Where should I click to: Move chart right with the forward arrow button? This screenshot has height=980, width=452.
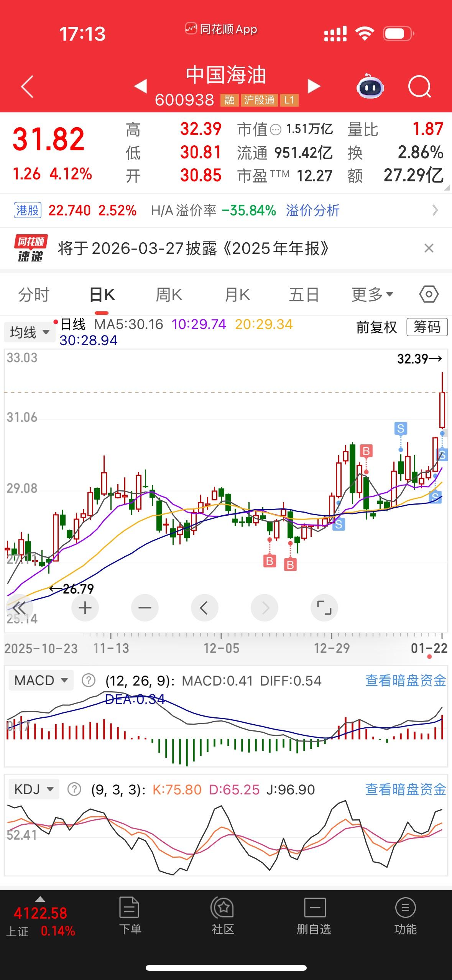pos(265,608)
